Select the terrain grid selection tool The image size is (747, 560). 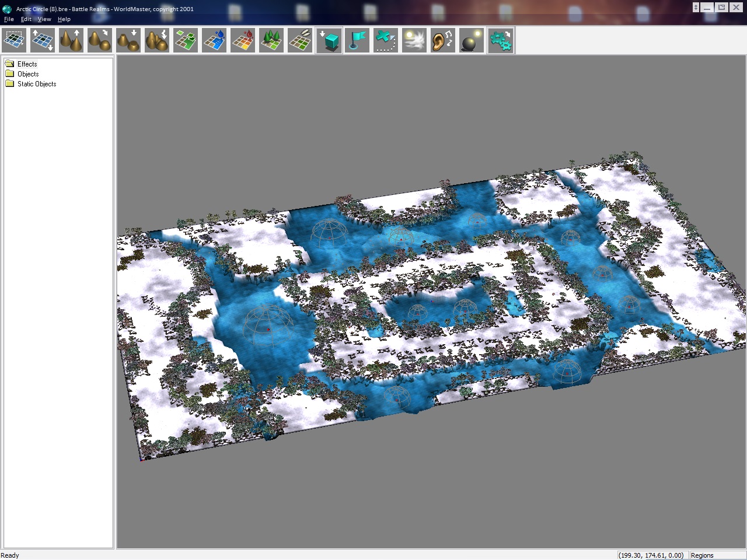tap(14, 41)
